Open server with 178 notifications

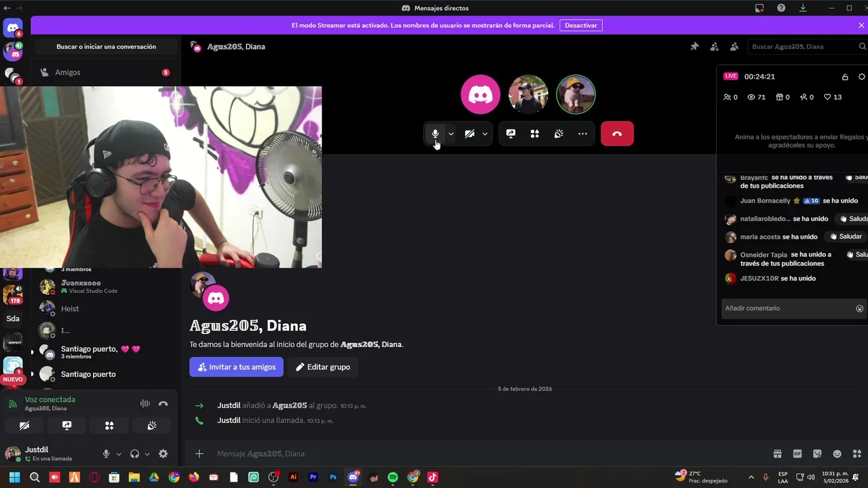click(13, 295)
